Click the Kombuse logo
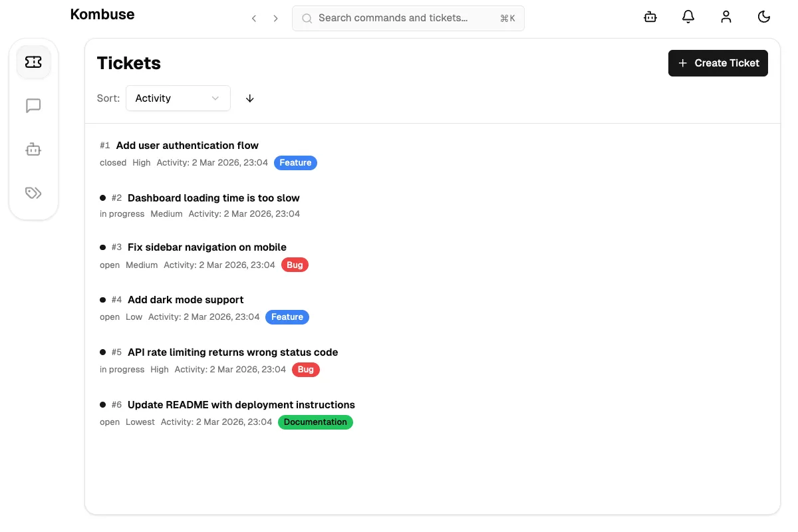798x532 pixels. pyautogui.click(x=102, y=14)
